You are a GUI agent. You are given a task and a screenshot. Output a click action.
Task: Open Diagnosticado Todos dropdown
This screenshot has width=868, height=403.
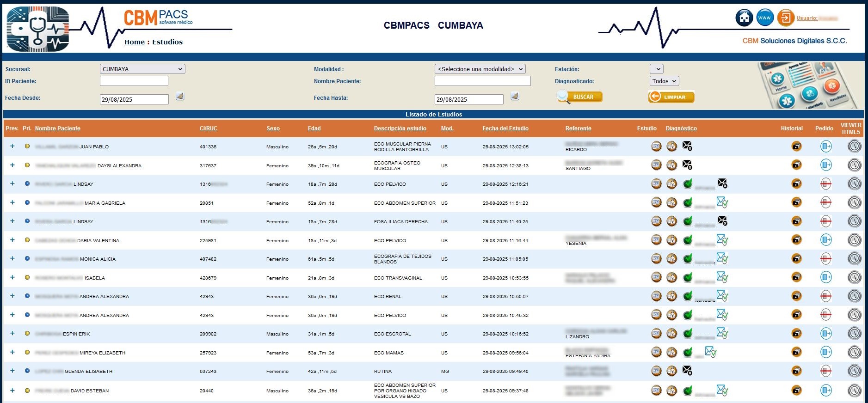coord(664,81)
